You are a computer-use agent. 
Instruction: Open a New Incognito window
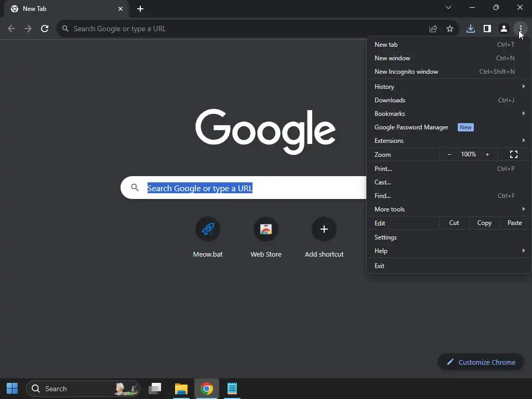click(449, 72)
